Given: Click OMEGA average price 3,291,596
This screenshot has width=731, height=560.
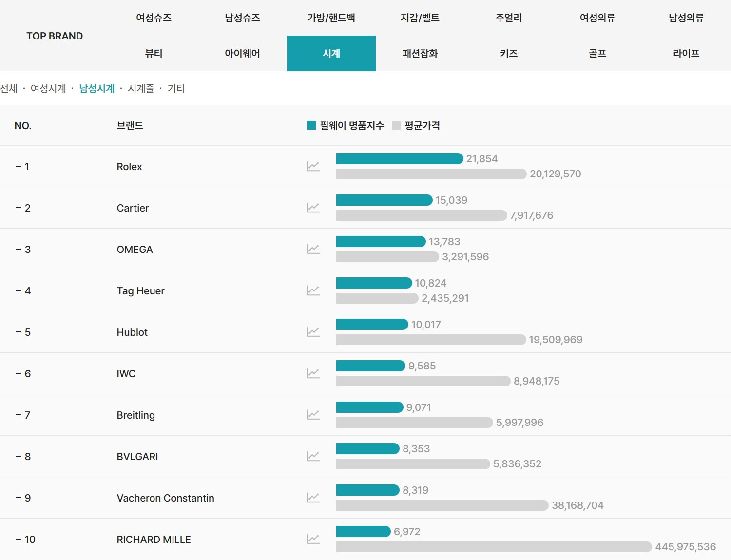Looking at the screenshot, I should point(465,257).
